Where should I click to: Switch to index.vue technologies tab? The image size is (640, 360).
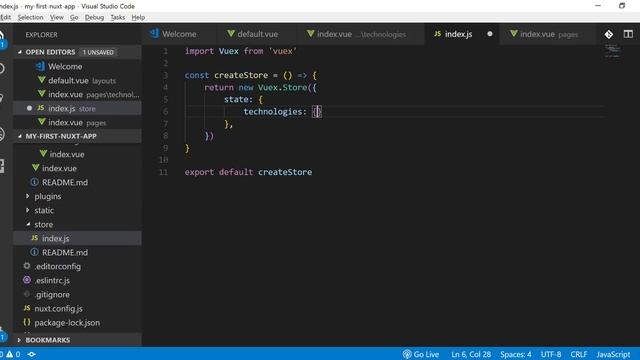[361, 34]
